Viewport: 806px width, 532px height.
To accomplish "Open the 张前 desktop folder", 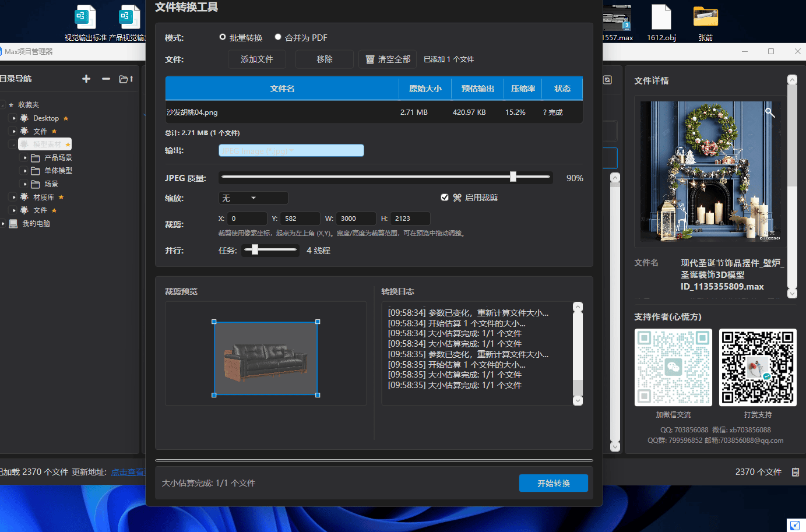I will tap(705, 22).
